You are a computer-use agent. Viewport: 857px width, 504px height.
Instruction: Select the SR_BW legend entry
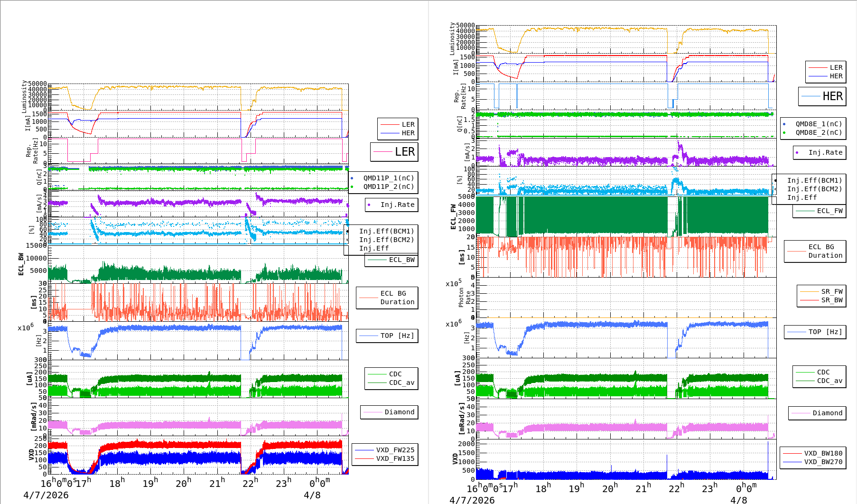[x=831, y=300]
